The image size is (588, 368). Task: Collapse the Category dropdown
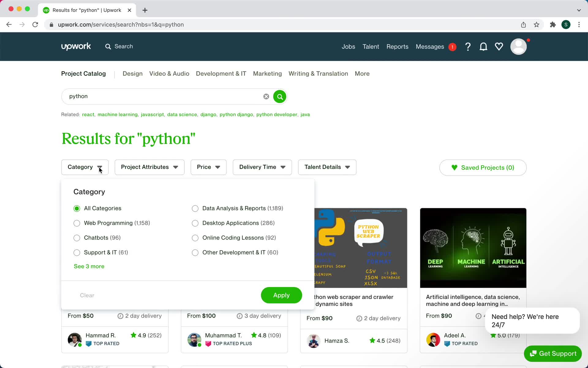pyautogui.click(x=85, y=167)
